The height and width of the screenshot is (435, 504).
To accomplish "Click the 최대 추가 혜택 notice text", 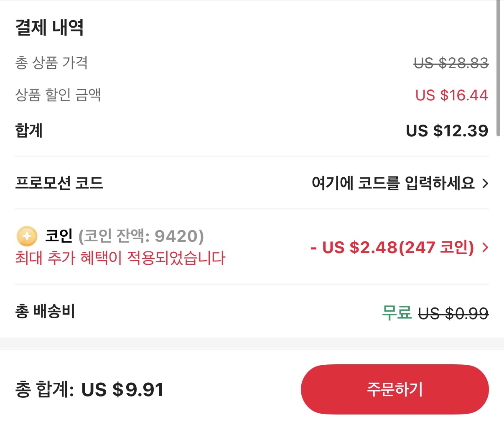I will (x=120, y=259).
